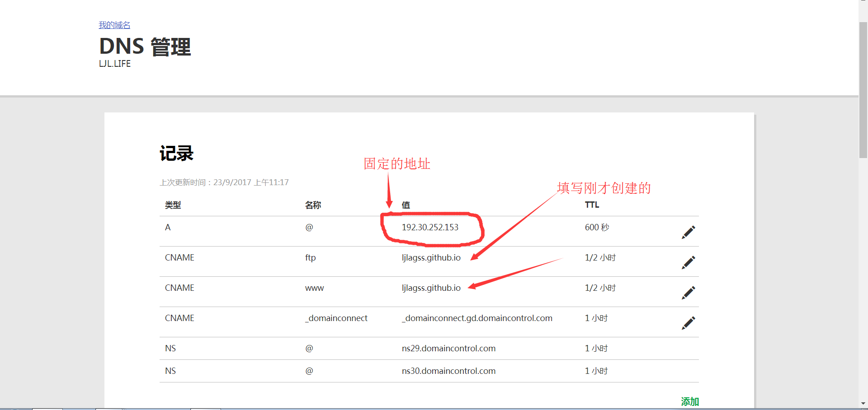Click the www name cell
Viewport: 868px width, 410px height.
(314, 288)
